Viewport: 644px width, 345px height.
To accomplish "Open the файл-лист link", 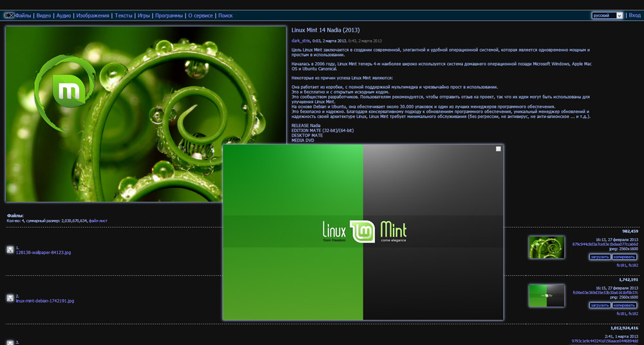I will (x=98, y=221).
